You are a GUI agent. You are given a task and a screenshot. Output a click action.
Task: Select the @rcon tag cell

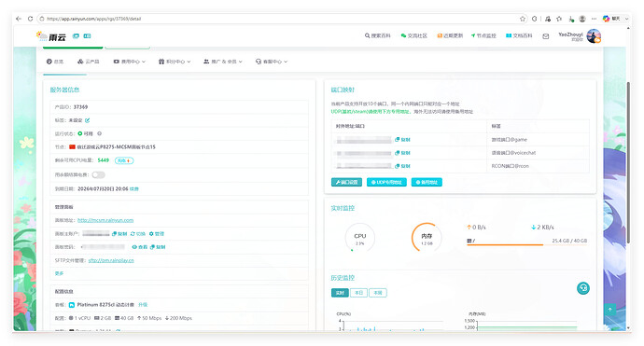pos(511,166)
